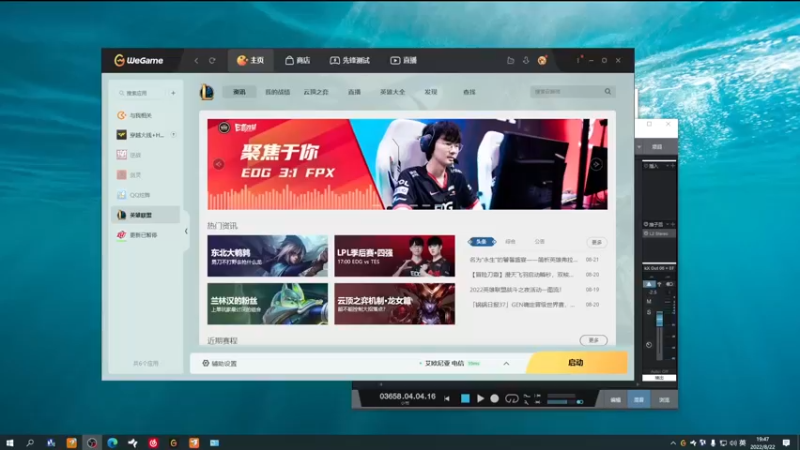The height and width of the screenshot is (450, 800).
Task: Select the 英雄大全 tab
Action: pyautogui.click(x=392, y=92)
